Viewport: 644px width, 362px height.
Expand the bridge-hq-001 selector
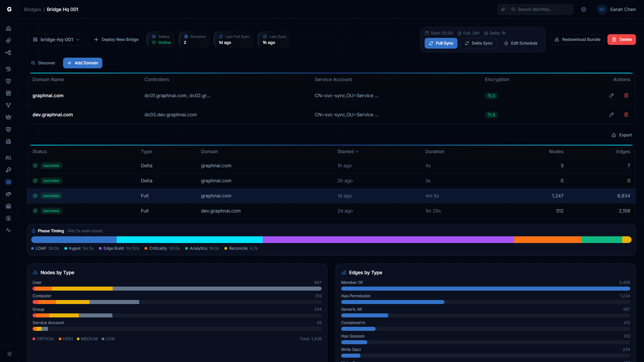pos(56,39)
